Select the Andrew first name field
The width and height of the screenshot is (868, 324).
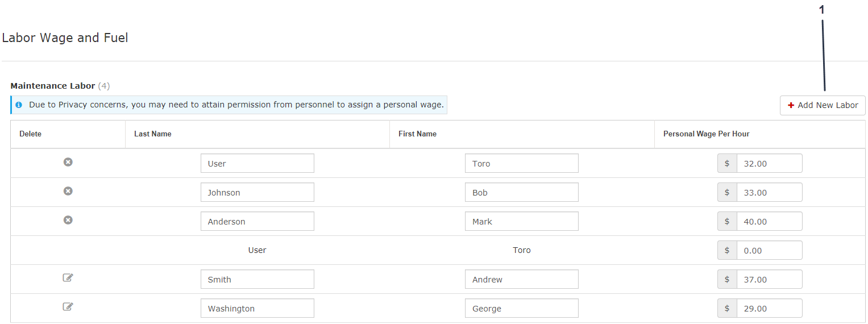(x=521, y=280)
